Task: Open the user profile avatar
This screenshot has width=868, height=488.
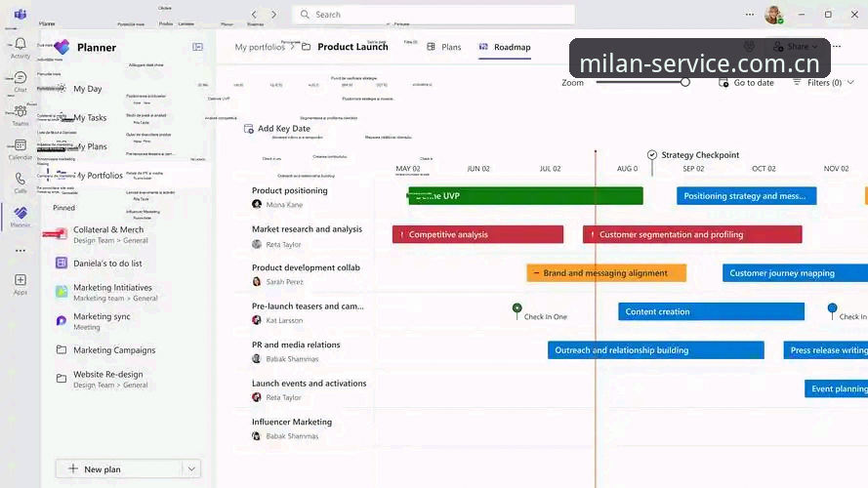Action: [x=773, y=15]
